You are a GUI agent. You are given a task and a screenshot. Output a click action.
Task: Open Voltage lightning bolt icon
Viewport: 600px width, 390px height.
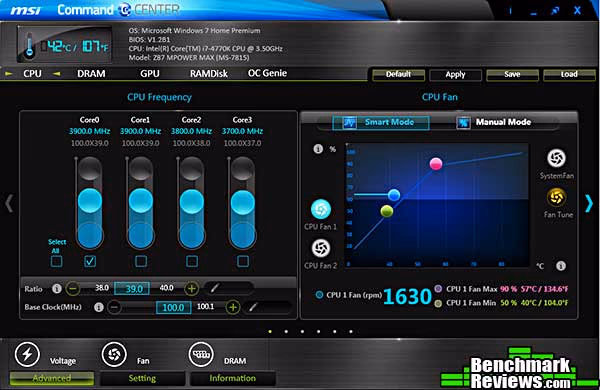click(x=27, y=354)
